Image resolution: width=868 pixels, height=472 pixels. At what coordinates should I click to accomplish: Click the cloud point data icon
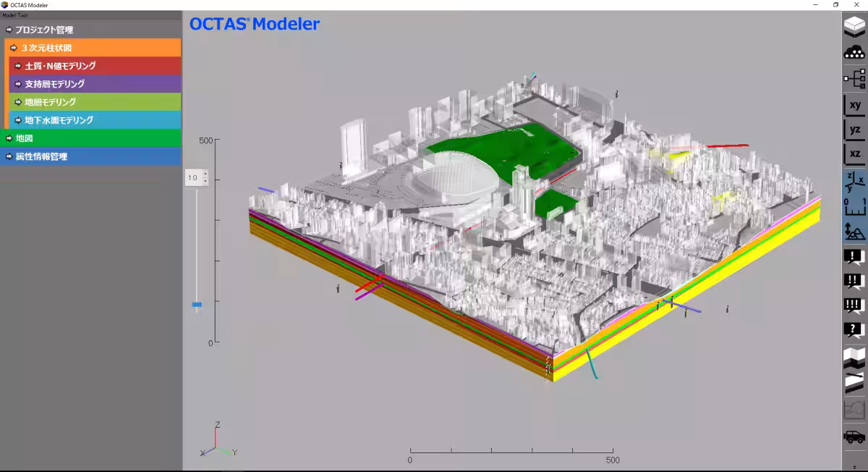[854, 52]
